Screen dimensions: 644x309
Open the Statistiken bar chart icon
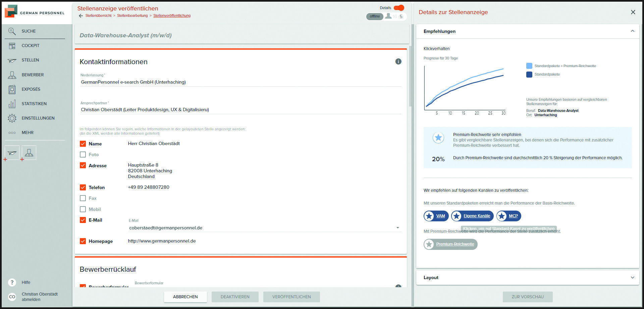click(12, 104)
